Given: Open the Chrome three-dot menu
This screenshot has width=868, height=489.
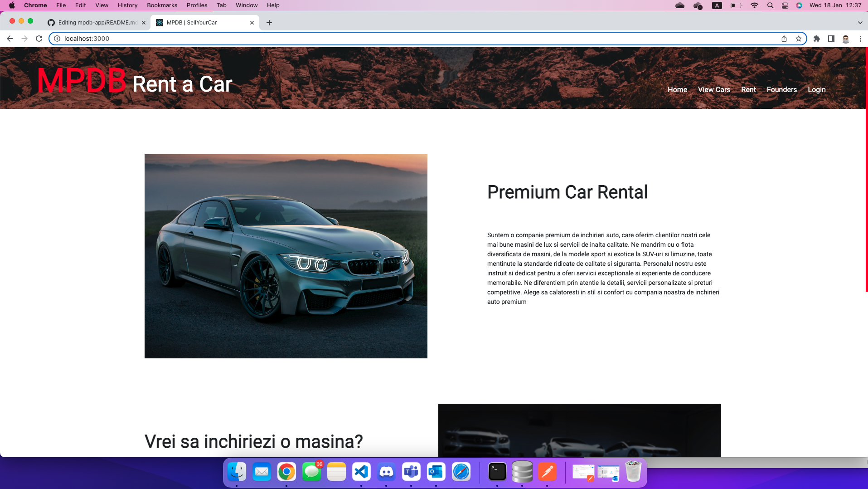Looking at the screenshot, I should point(860,39).
